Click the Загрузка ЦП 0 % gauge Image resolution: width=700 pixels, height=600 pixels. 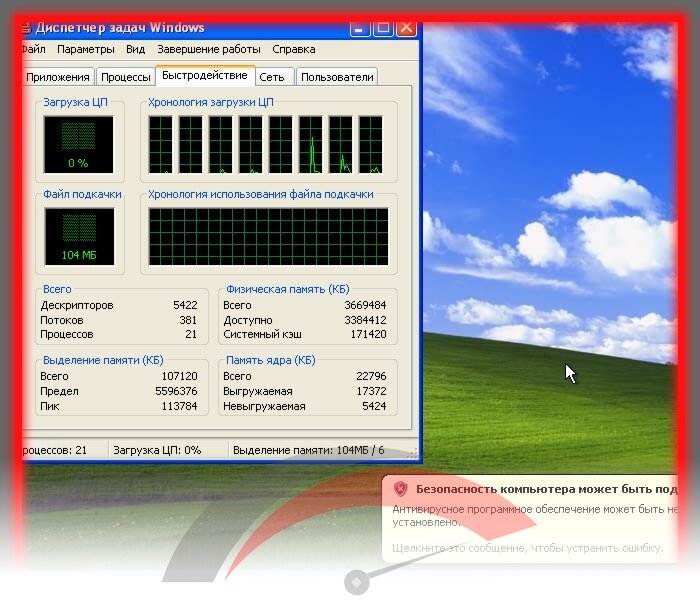(x=79, y=145)
